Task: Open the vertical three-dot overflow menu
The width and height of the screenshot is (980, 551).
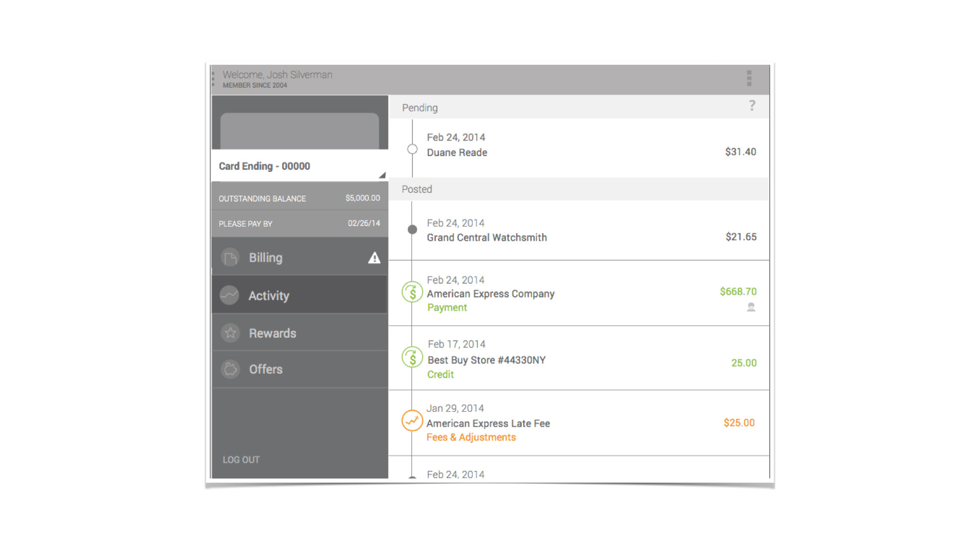Action: [x=749, y=78]
